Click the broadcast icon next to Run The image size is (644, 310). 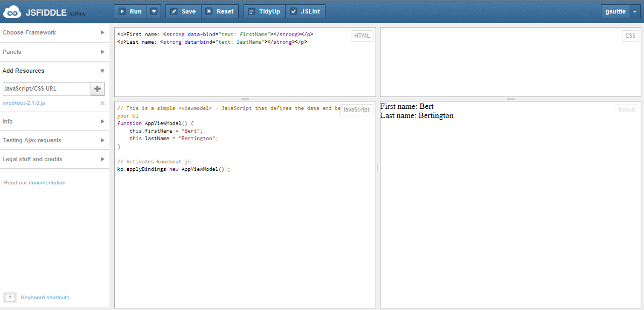(154, 11)
